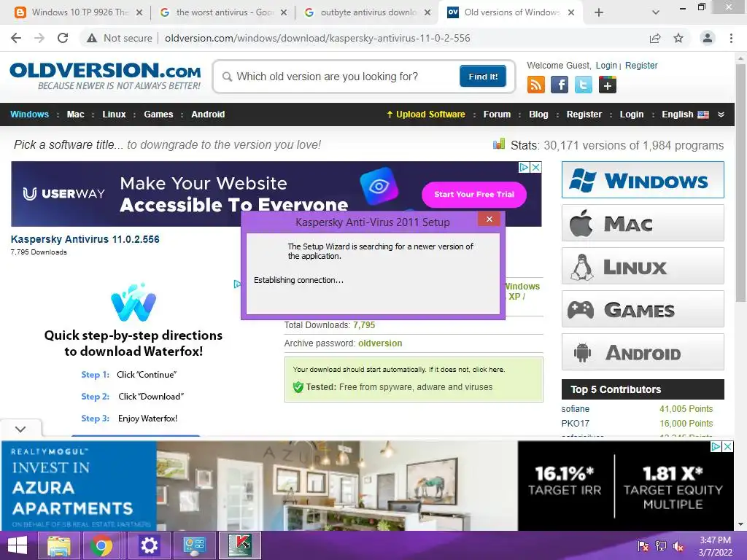Viewport: 747px width, 560px height.
Task: Click Register link beside Welcome Guest
Action: (x=641, y=65)
